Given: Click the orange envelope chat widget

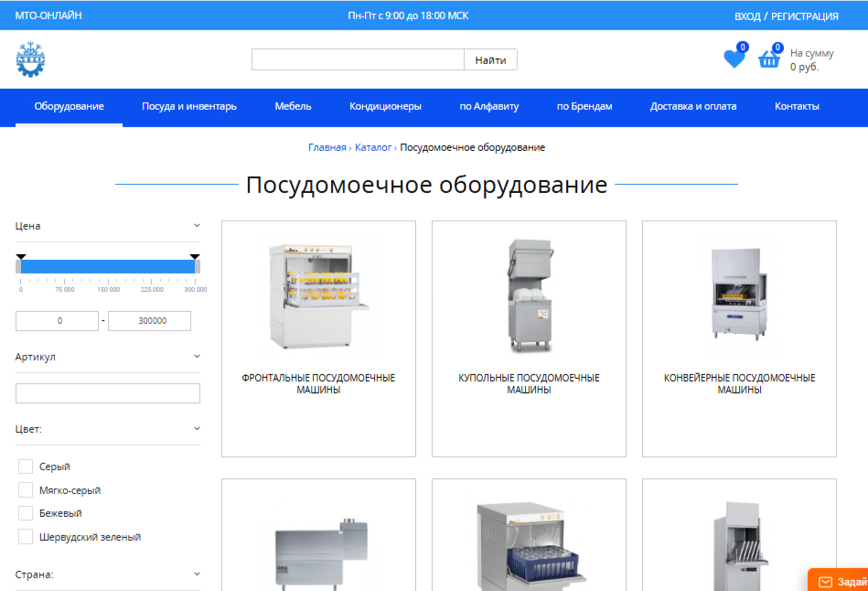Looking at the screenshot, I should [x=838, y=580].
